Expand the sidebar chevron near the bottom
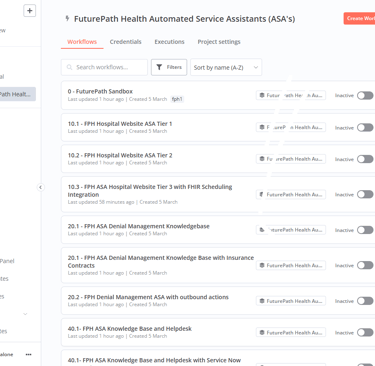The width and height of the screenshot is (375, 366). click(25, 314)
